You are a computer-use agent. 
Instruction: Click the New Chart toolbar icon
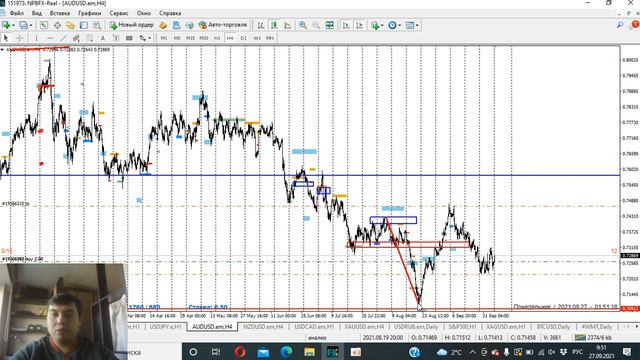point(6,25)
